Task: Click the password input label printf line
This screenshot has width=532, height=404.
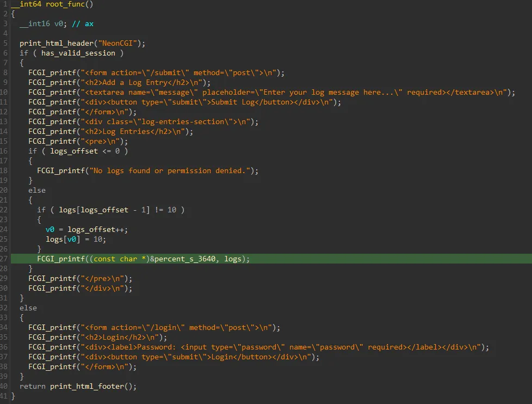Action: [x=259, y=347]
